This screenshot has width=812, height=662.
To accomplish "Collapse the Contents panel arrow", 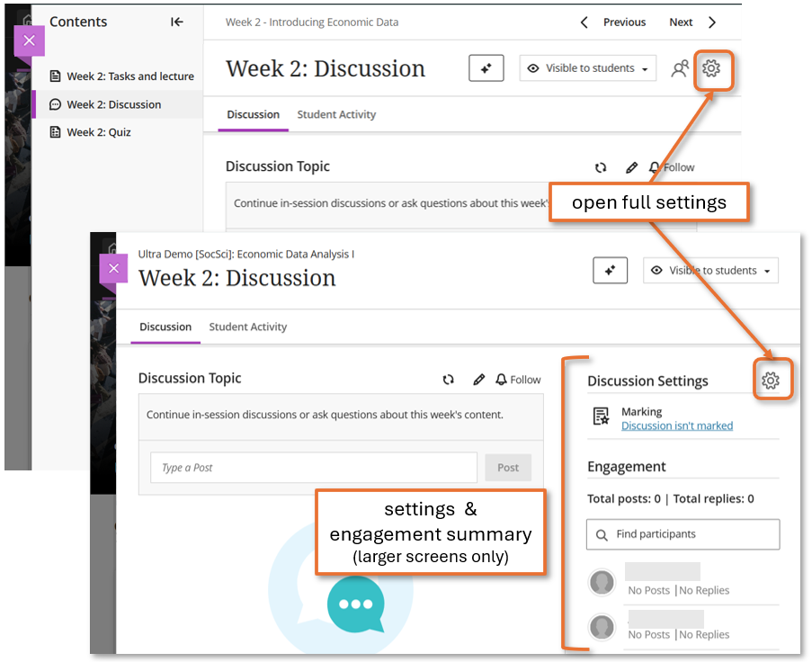I will point(177,22).
